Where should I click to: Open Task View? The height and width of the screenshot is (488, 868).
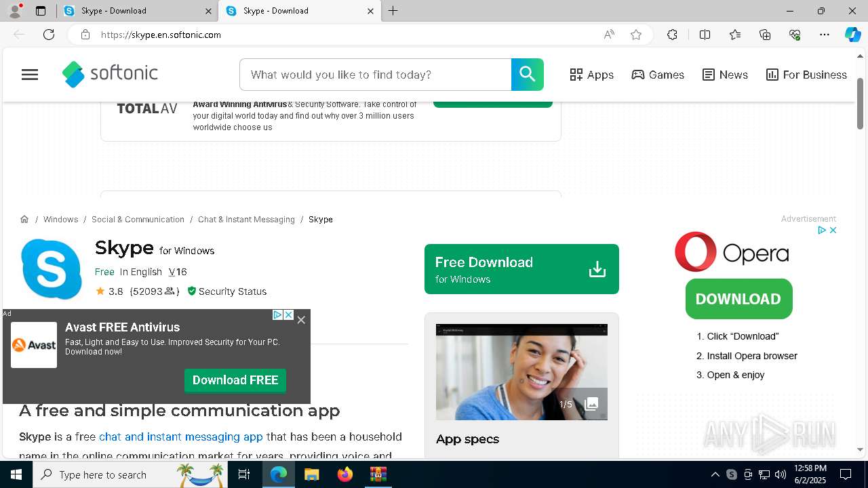pyautogui.click(x=244, y=474)
